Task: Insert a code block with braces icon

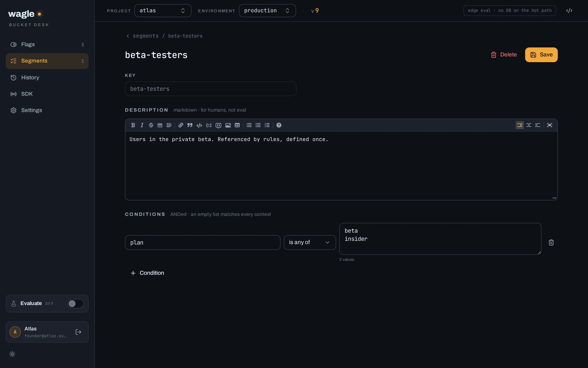Action: pos(209,125)
